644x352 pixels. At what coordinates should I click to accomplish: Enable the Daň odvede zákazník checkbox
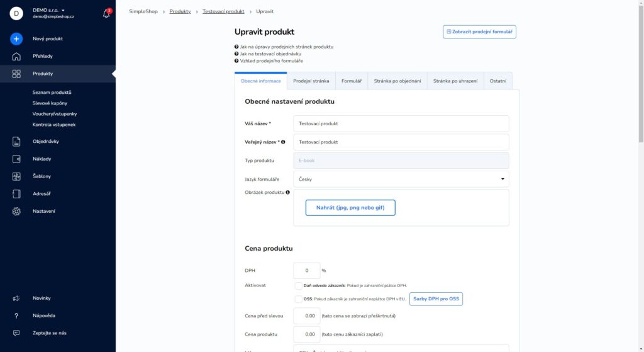(299, 286)
